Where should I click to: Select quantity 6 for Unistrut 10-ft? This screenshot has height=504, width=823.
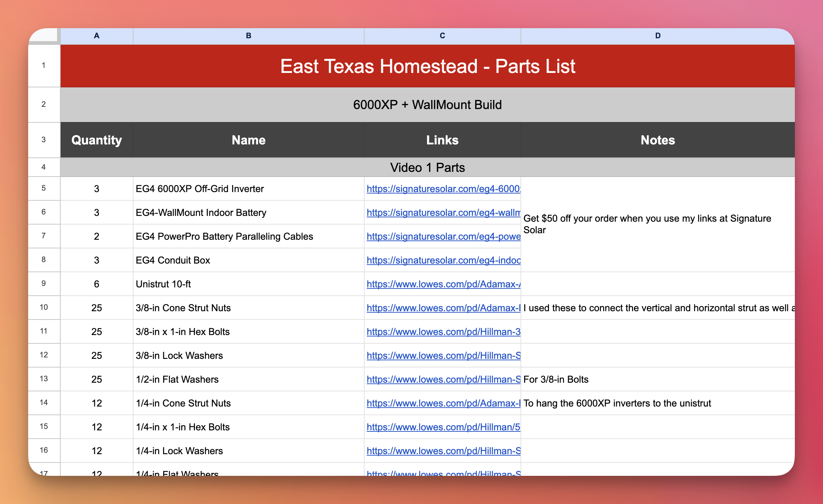(97, 284)
